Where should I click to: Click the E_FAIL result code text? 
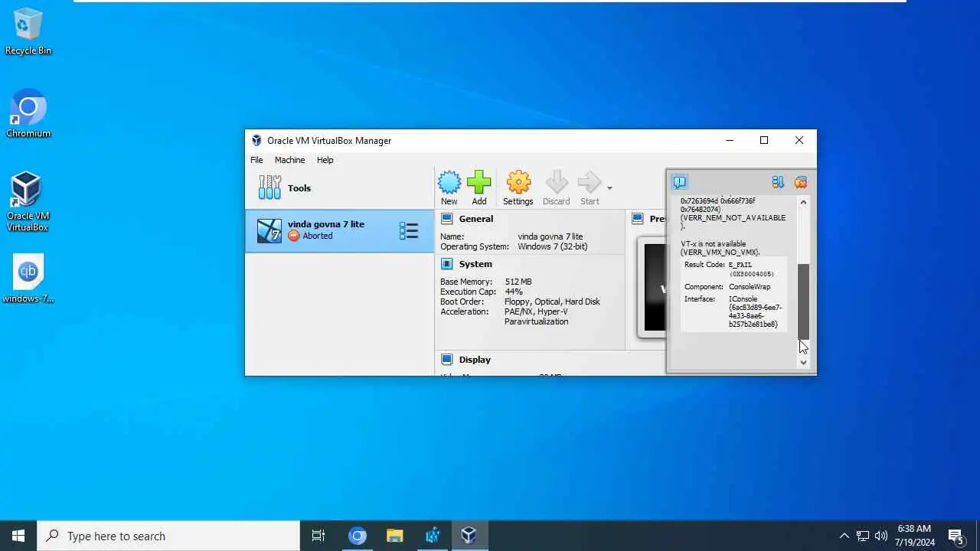coord(740,265)
